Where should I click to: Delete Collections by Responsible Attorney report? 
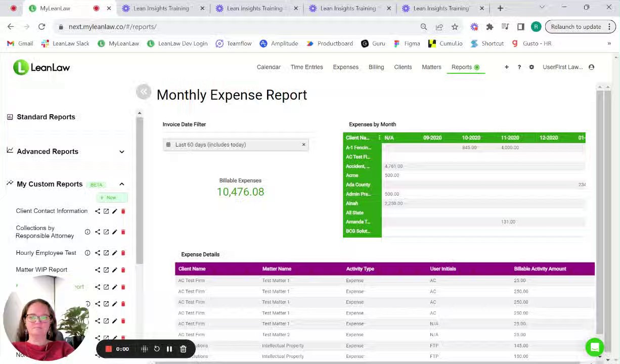123,232
